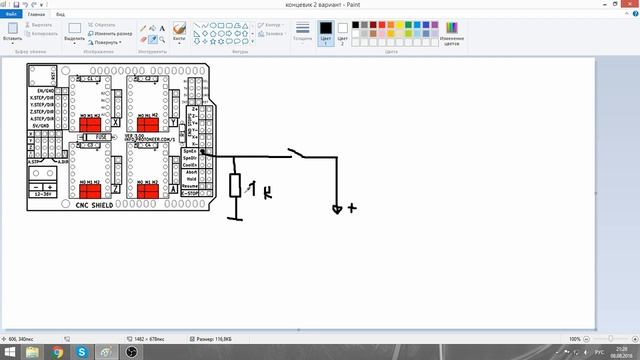
Task: Click the Redo arrow in quick access toolbar
Action: (x=34, y=4)
